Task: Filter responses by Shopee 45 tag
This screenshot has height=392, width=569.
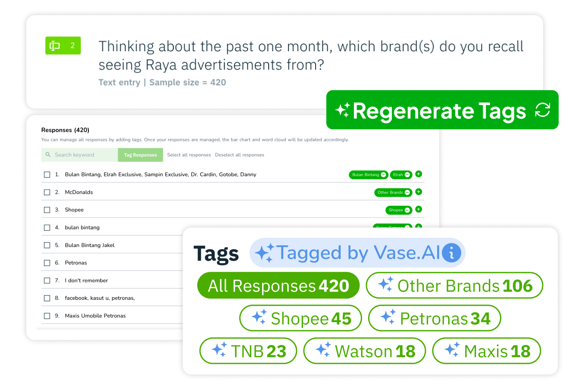Action: coord(300,318)
